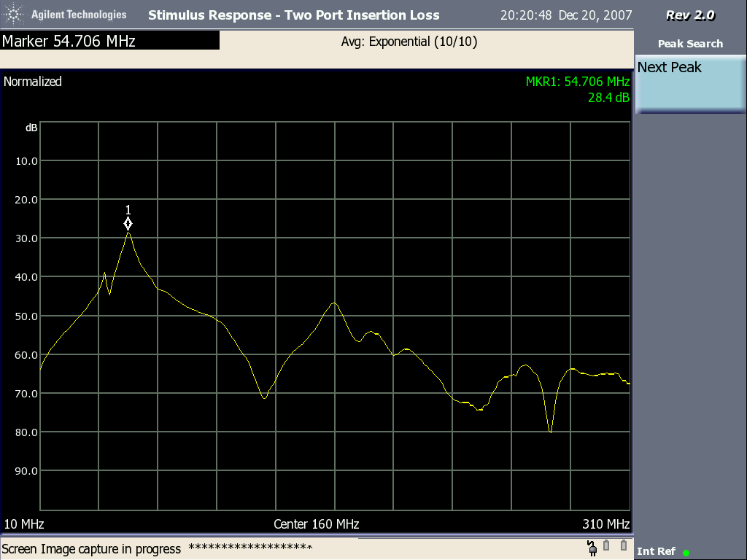Viewport: 747px width, 560px height.
Task: Click the Peak Search menu title
Action: pos(690,44)
